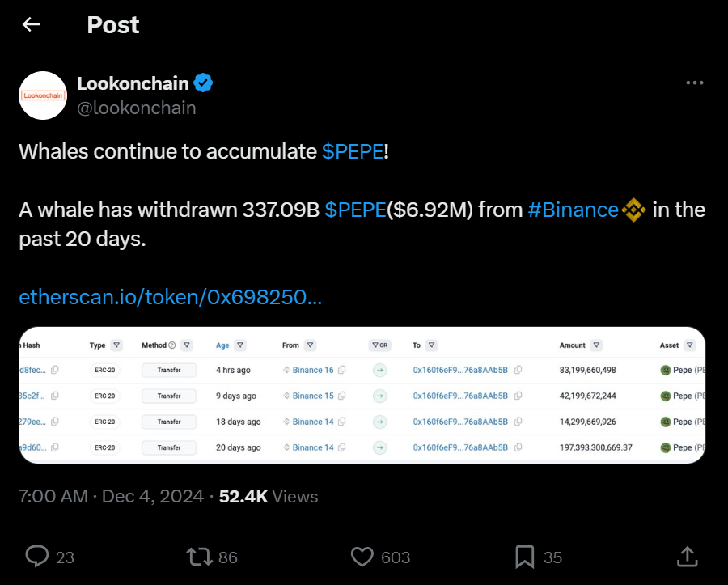Click the share post icon

[687, 556]
